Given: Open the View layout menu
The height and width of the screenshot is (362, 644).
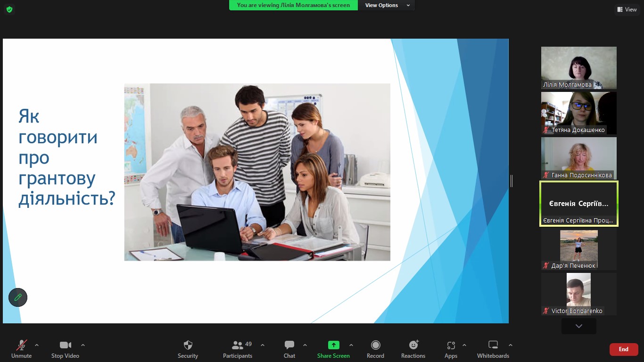Looking at the screenshot, I should point(627,9).
